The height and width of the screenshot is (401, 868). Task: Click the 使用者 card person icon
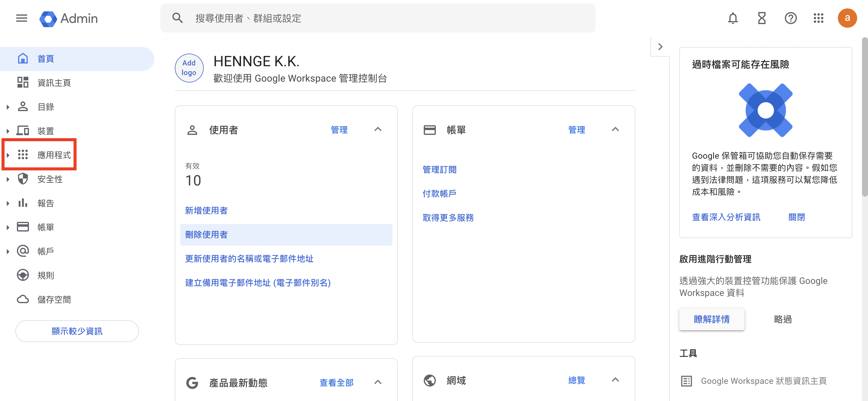click(192, 130)
